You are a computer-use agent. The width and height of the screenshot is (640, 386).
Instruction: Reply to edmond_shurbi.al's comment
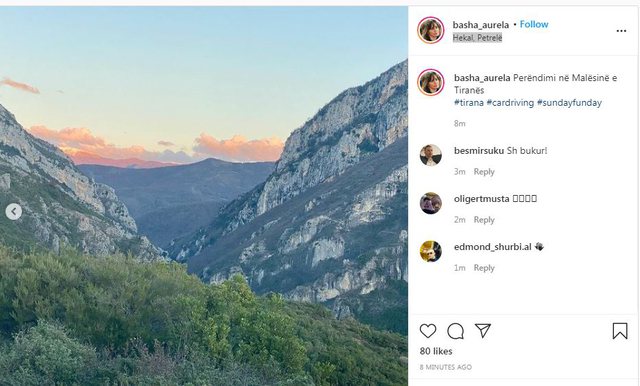484,268
